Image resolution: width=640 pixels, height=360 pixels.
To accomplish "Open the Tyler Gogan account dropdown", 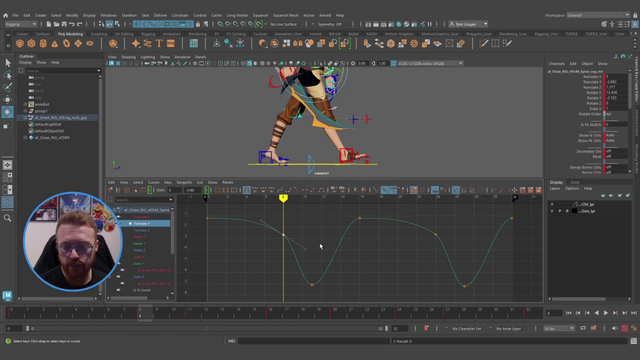I will [x=468, y=24].
